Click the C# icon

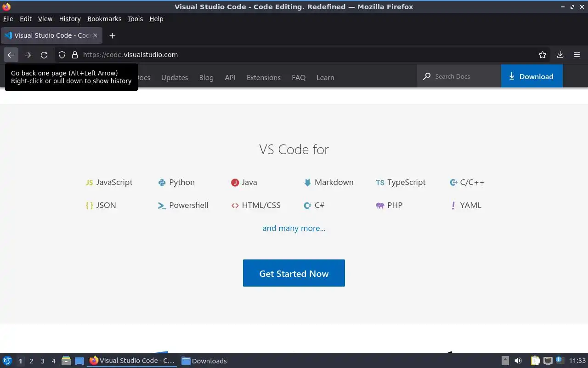coord(307,206)
